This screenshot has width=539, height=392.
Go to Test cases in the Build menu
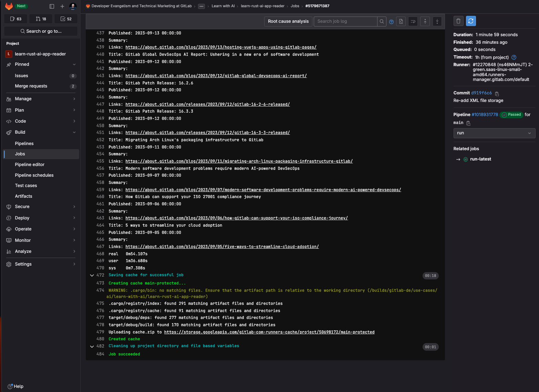click(26, 185)
